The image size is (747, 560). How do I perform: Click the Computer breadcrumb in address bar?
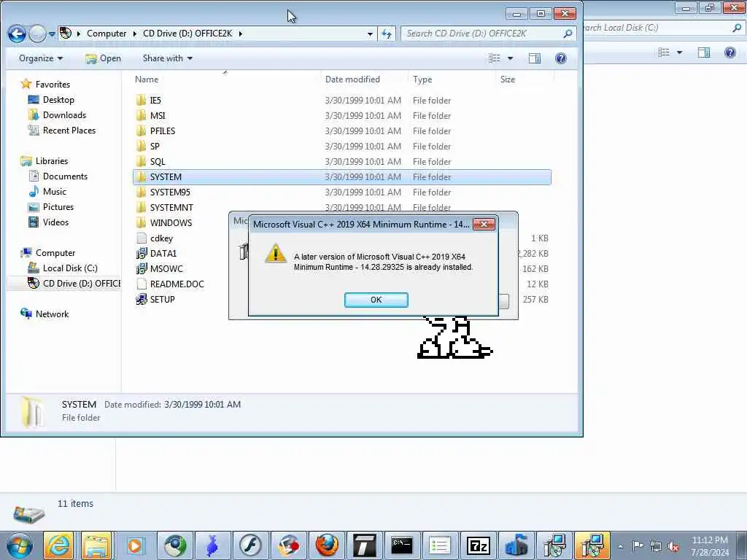(107, 34)
